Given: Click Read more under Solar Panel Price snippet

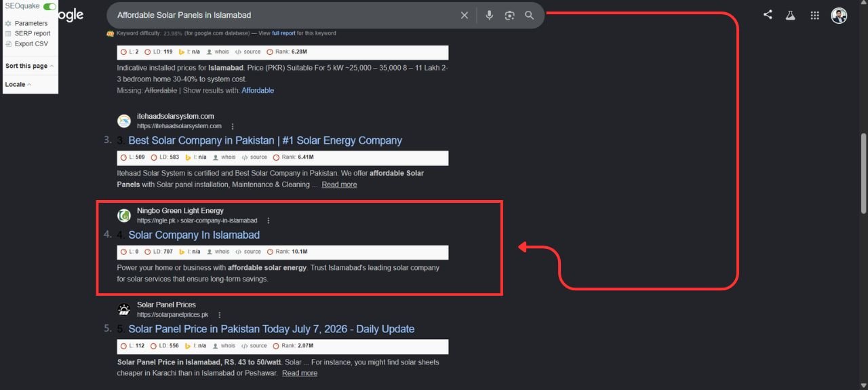Looking at the screenshot, I should tap(300, 373).
